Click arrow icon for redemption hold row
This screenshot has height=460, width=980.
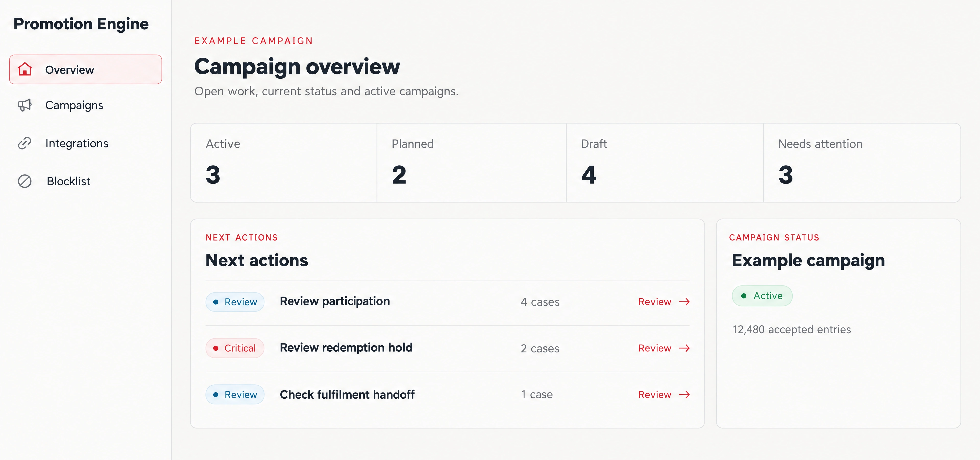coord(684,348)
